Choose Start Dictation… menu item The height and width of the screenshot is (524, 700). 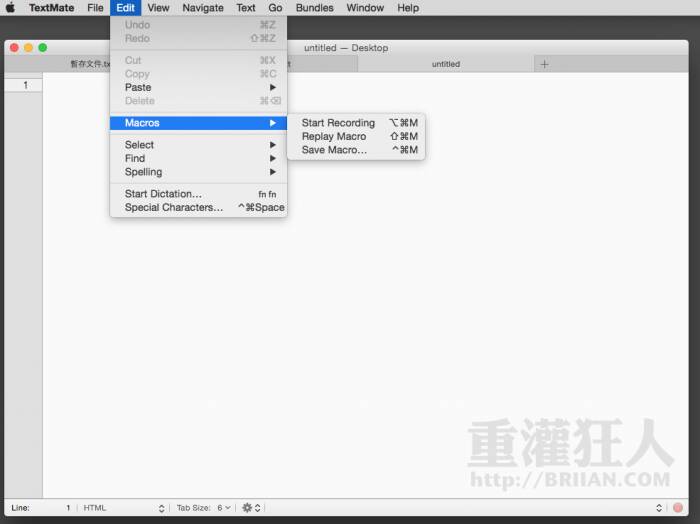[198, 194]
